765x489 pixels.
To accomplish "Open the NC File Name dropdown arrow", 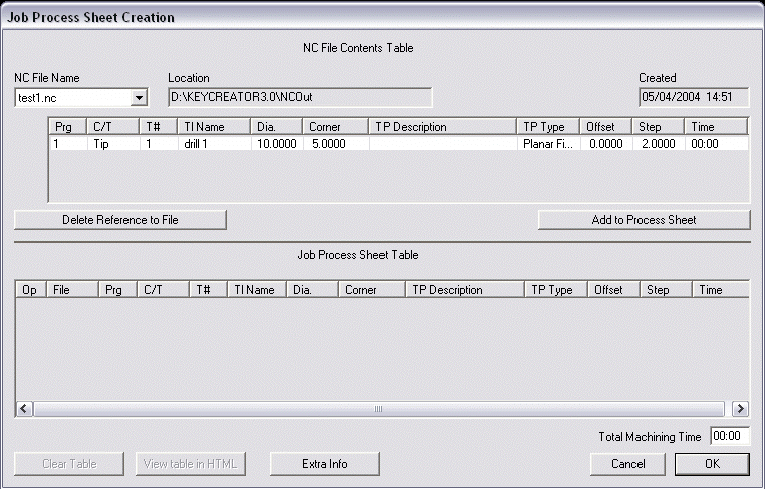I will 139,98.
